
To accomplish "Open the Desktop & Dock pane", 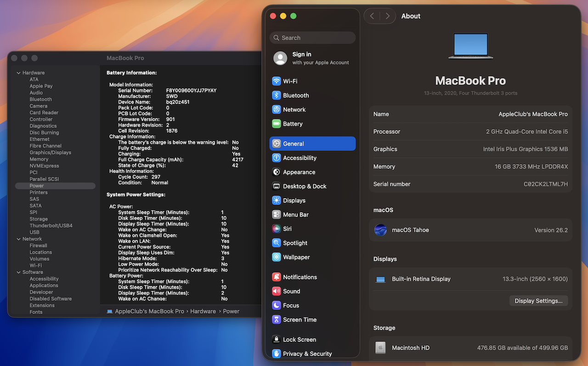I will click(x=304, y=186).
